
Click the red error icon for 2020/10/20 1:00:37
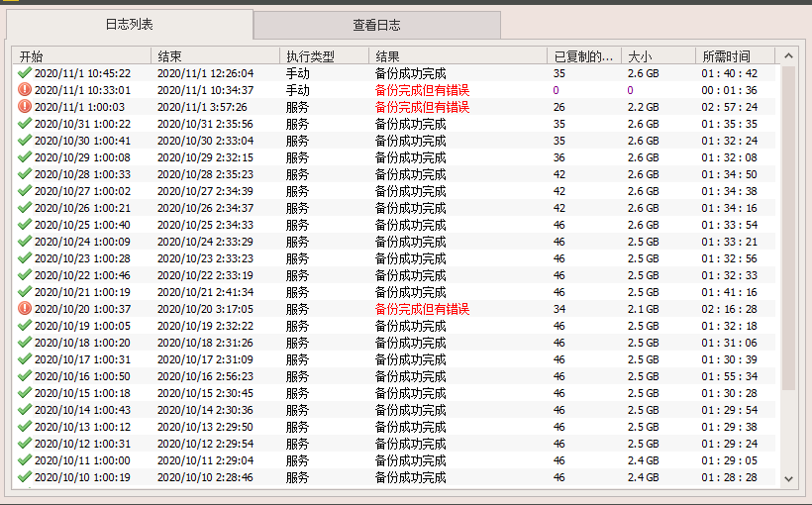[25, 309]
